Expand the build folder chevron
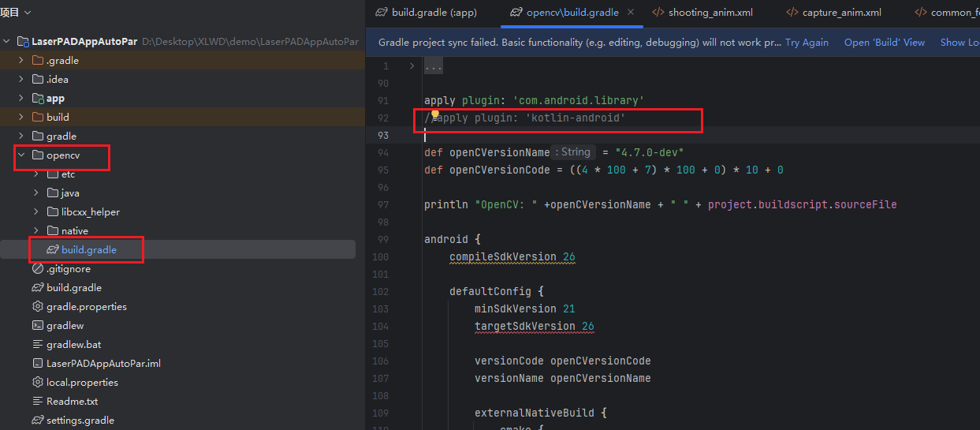Image resolution: width=980 pixels, height=430 pixels. pos(22,117)
